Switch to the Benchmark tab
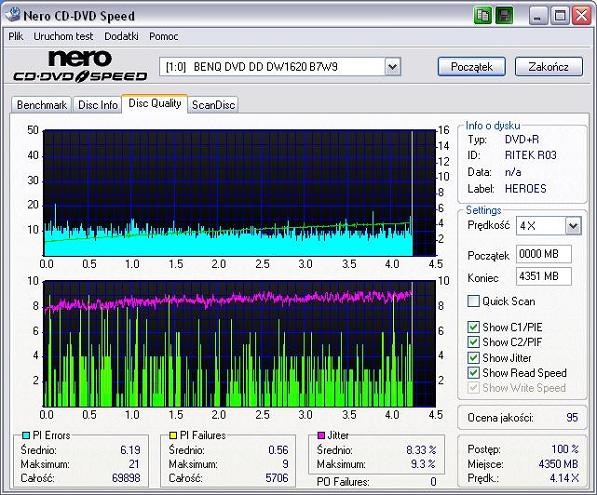The height and width of the screenshot is (495, 597). [x=42, y=105]
